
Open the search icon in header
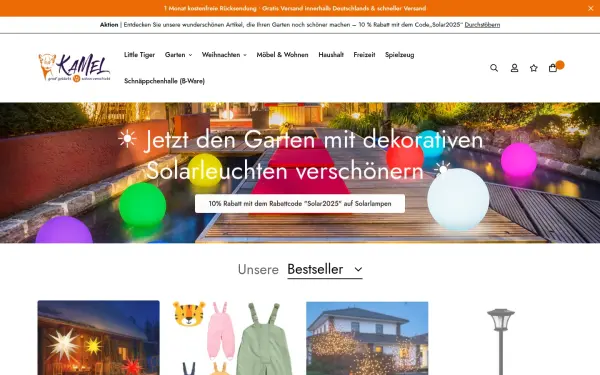coord(494,68)
